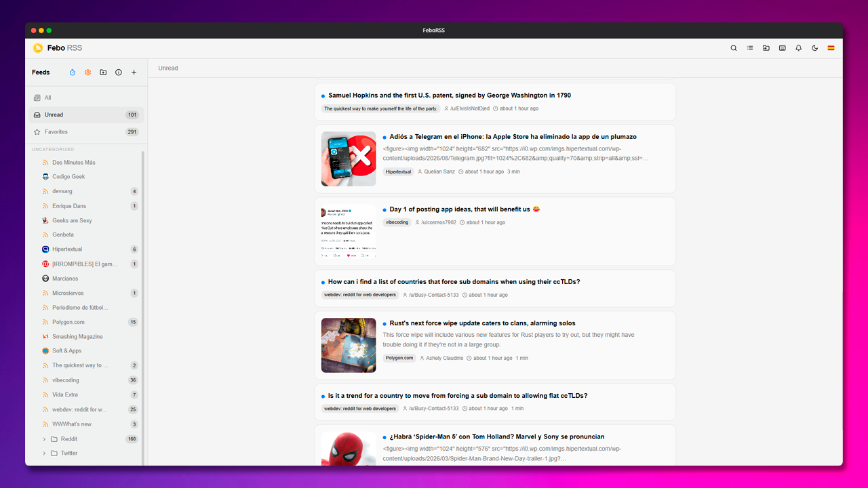This screenshot has height=488, width=868.
Task: Open article about countries forcing sub domains
Action: (x=454, y=282)
